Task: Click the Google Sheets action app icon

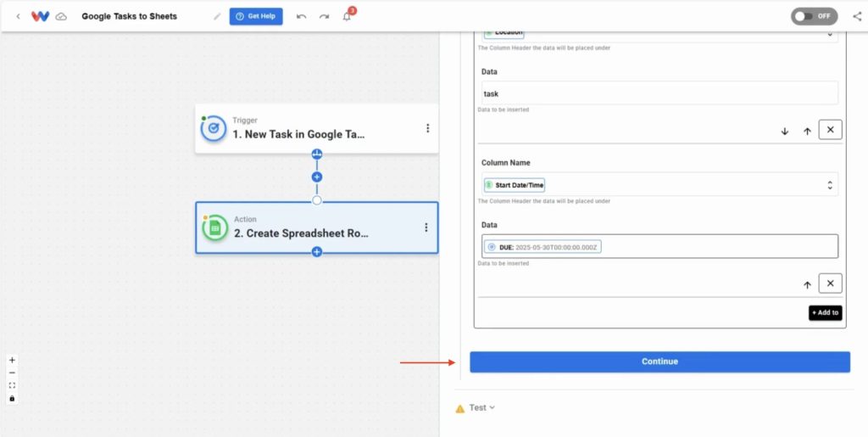Action: coord(214,227)
